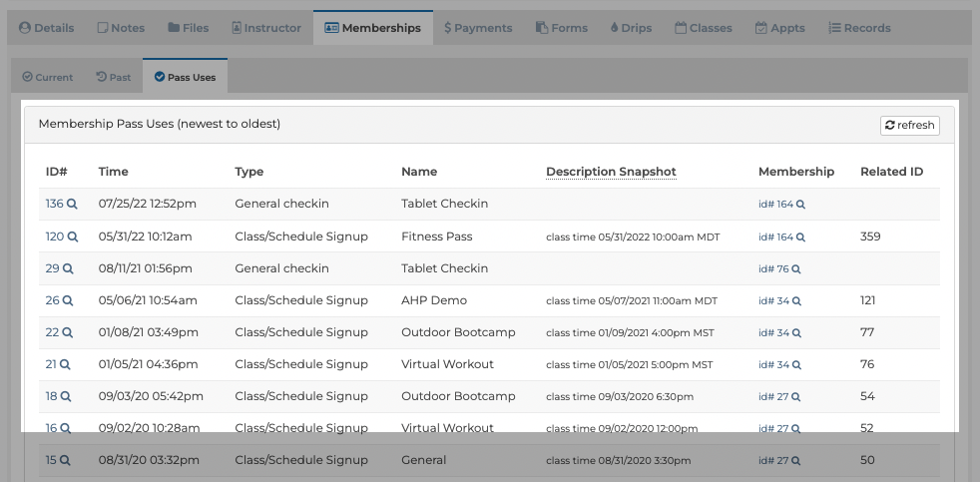Click magnifier icon next to ID 136

72,204
